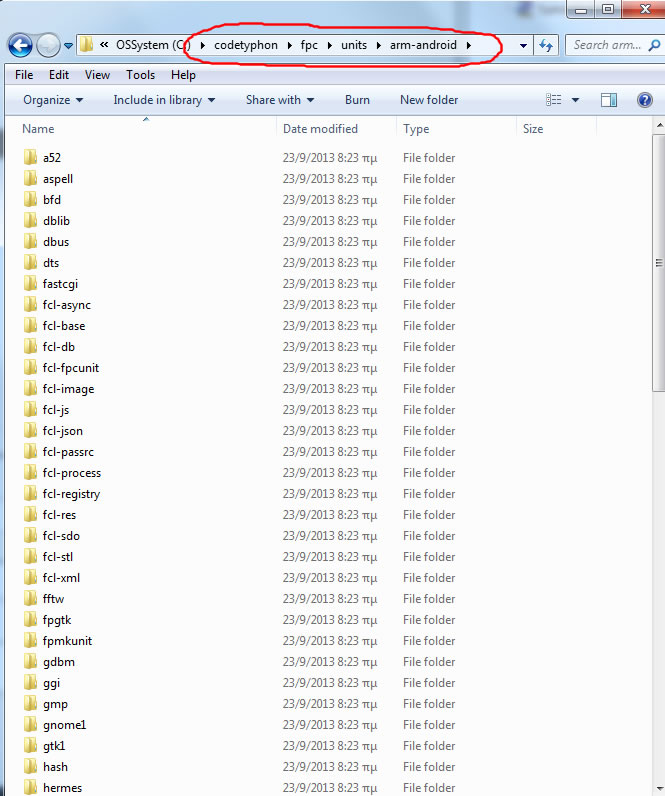665x796 pixels.
Task: Click arm-android breadcrumb segment
Action: click(x=423, y=45)
